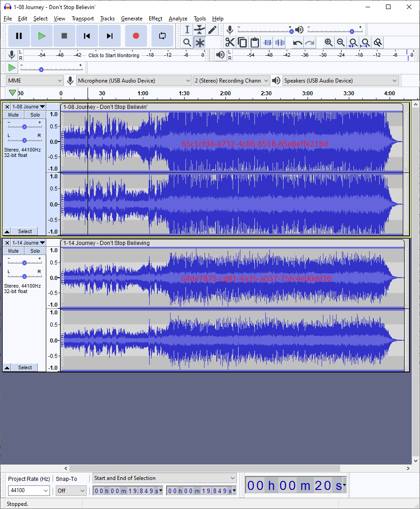Toggle the Loop playback button

(x=162, y=36)
